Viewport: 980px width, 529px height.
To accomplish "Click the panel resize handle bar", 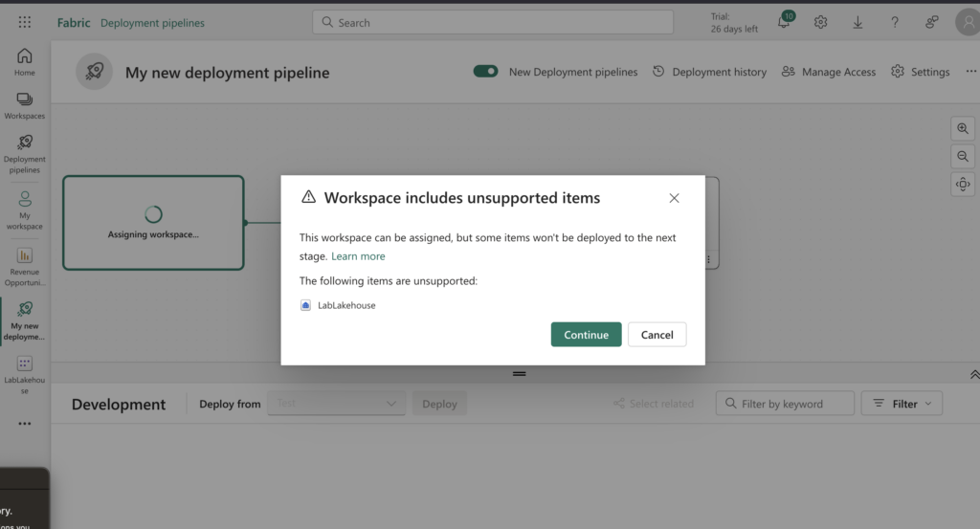I will click(520, 374).
